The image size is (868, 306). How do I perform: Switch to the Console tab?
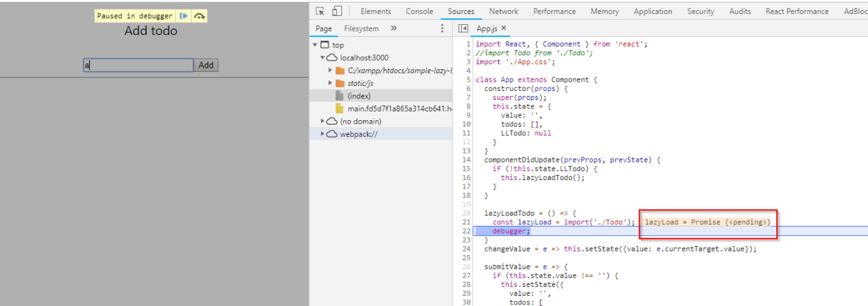click(x=419, y=12)
